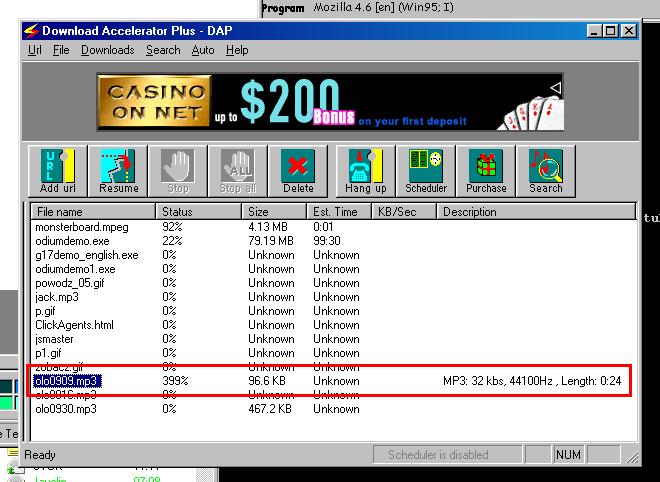
Task: Open the Search tool icon
Action: (x=546, y=171)
